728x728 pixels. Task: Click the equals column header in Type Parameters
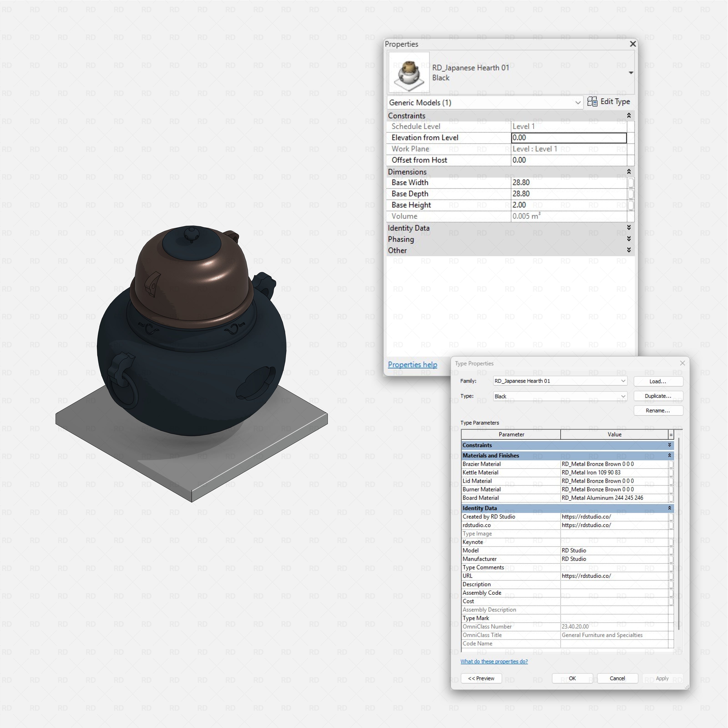671,435
